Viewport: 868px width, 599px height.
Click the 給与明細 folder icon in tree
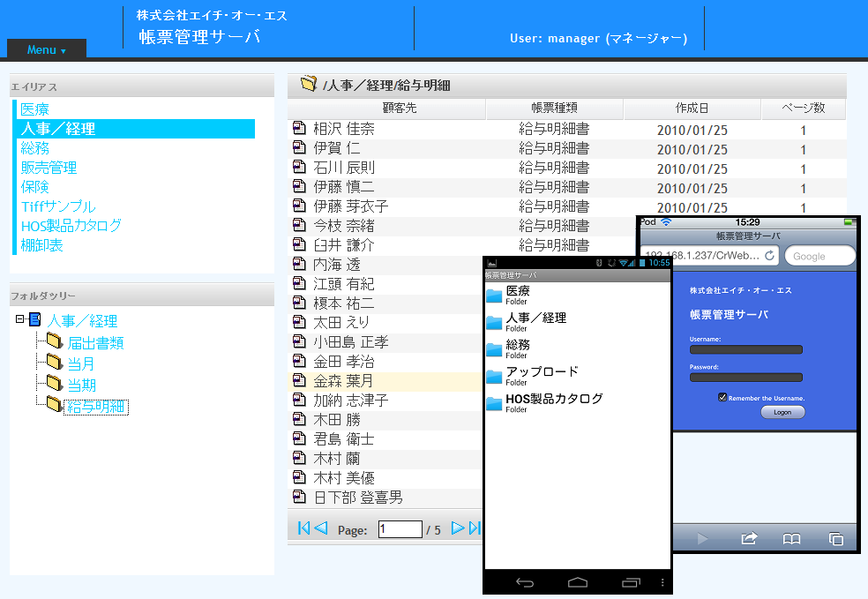55,403
